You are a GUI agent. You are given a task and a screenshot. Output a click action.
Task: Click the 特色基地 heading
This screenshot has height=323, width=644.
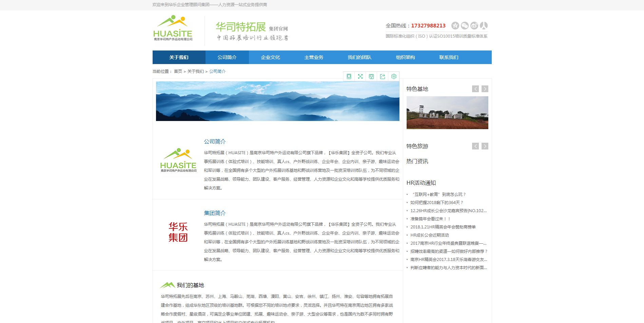tap(417, 89)
